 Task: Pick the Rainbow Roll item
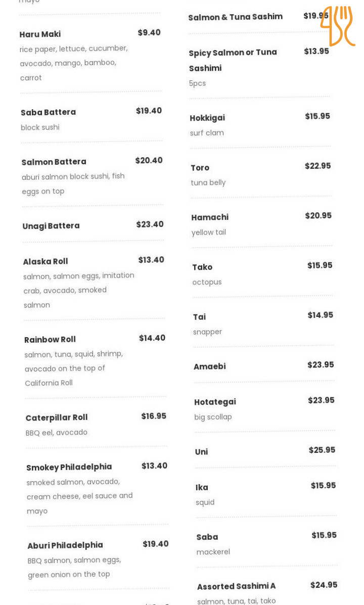click(x=50, y=340)
